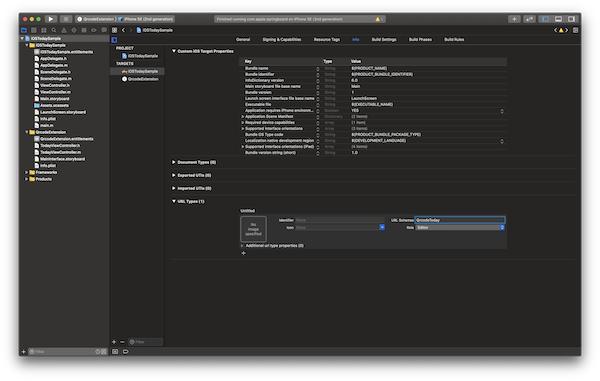Toggle source-controlled files filter icon
The image size is (600, 381).
[x=104, y=352]
